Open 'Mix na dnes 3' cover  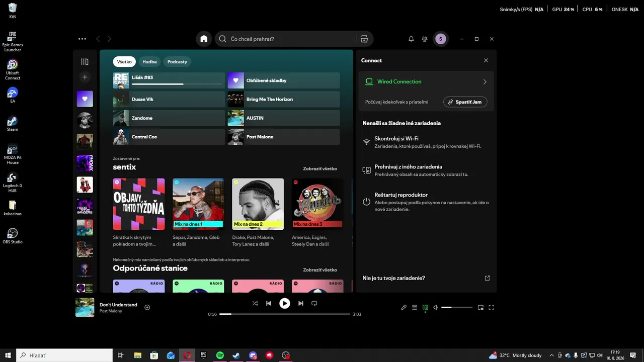pos(317,204)
